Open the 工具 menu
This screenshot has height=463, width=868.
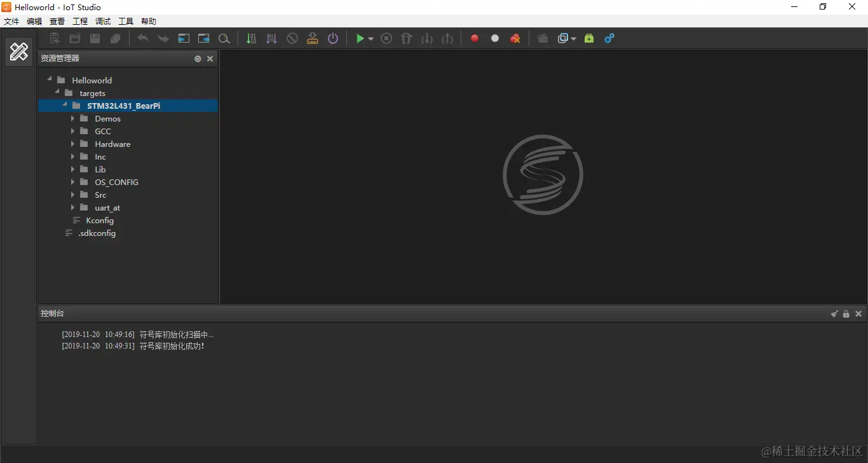pyautogui.click(x=126, y=22)
